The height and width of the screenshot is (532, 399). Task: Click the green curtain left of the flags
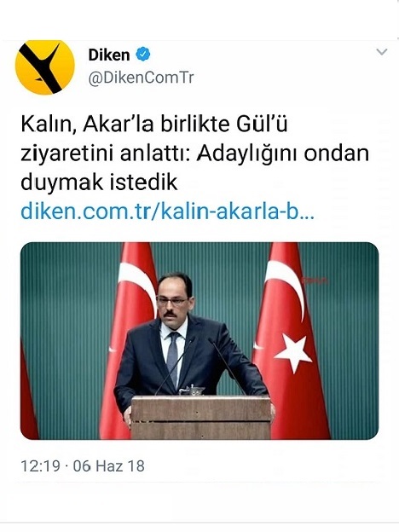[68, 339]
